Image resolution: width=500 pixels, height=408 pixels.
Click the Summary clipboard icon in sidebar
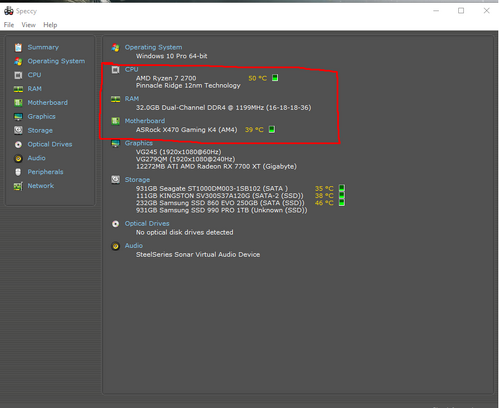pos(18,47)
